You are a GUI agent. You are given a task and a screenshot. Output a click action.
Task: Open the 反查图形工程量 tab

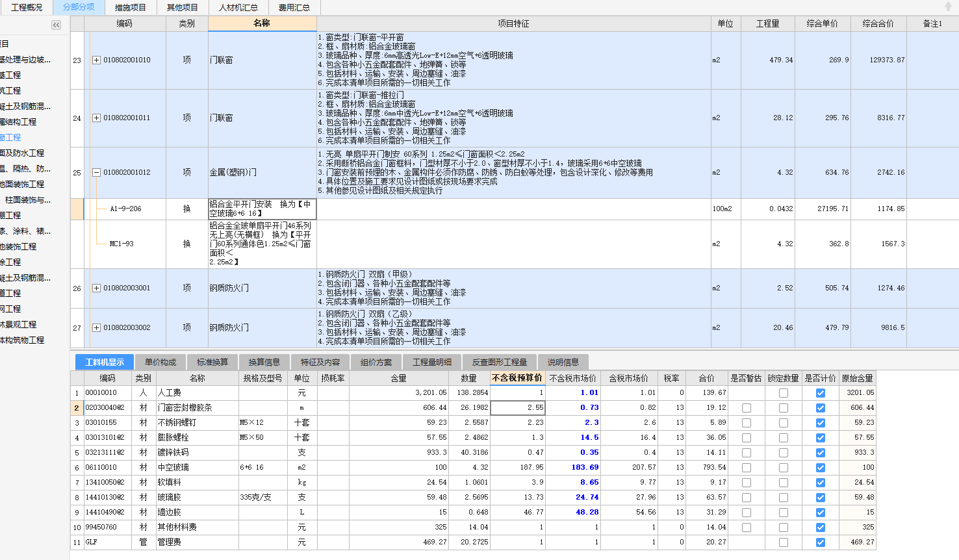500,362
